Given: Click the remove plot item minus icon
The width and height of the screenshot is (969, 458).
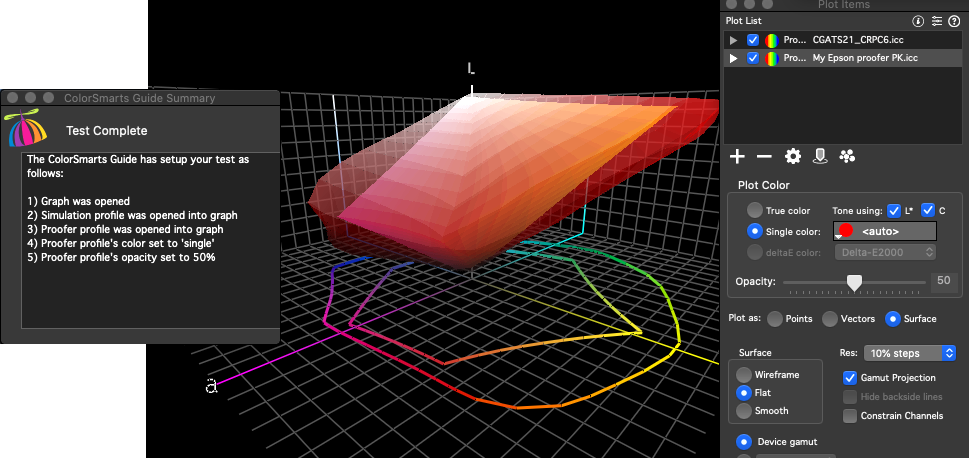Looking at the screenshot, I should tap(764, 156).
